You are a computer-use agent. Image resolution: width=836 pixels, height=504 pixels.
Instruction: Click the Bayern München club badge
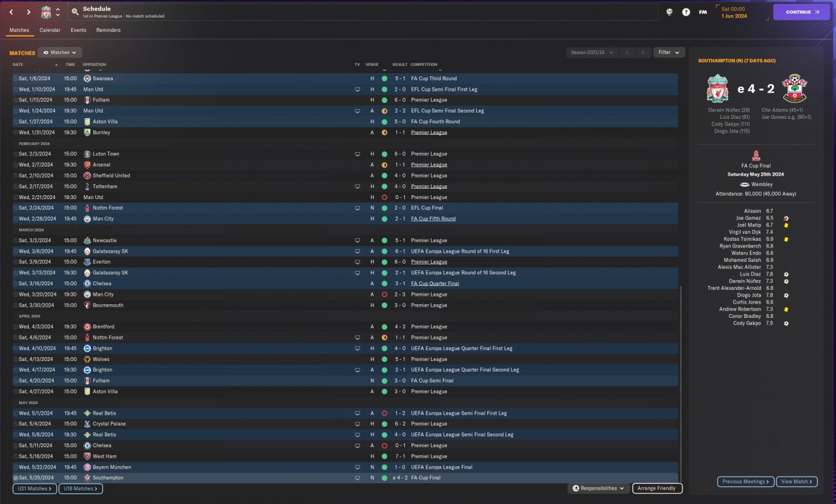click(x=87, y=467)
